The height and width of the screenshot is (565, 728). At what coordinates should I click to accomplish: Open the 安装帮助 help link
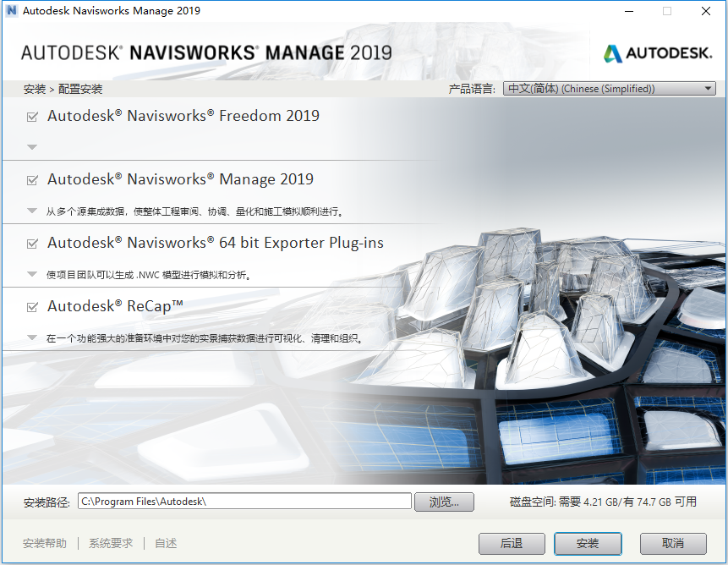[x=45, y=543]
